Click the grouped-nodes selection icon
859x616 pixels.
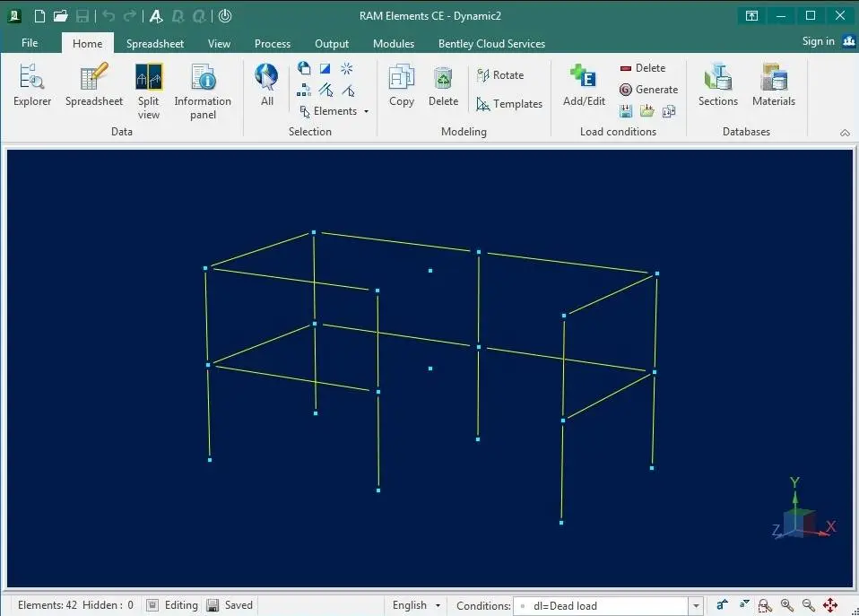click(304, 90)
